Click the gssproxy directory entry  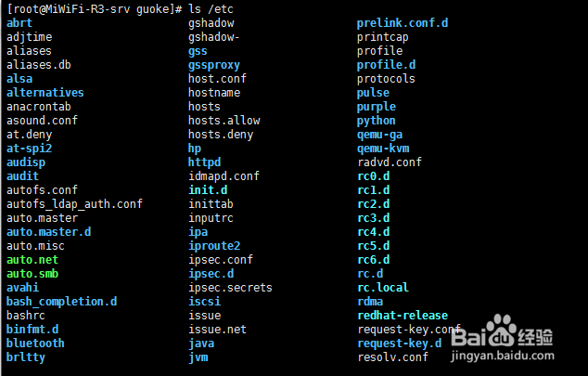pos(213,65)
